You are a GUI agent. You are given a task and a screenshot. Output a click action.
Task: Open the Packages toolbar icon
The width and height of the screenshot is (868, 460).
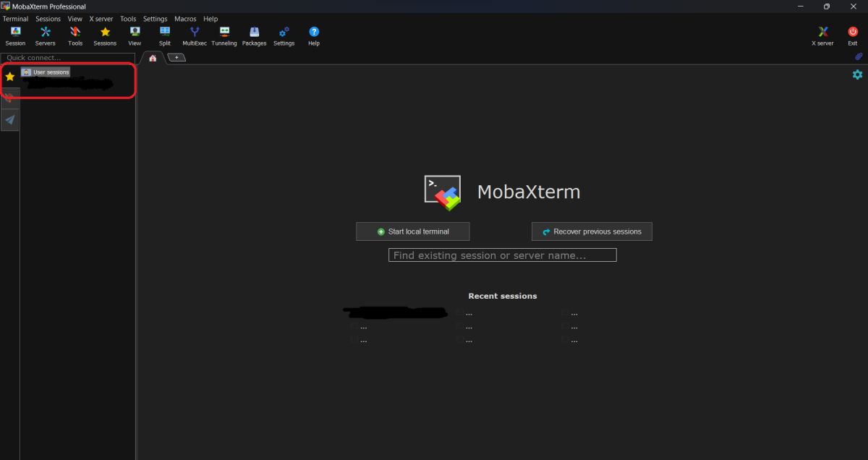point(254,33)
